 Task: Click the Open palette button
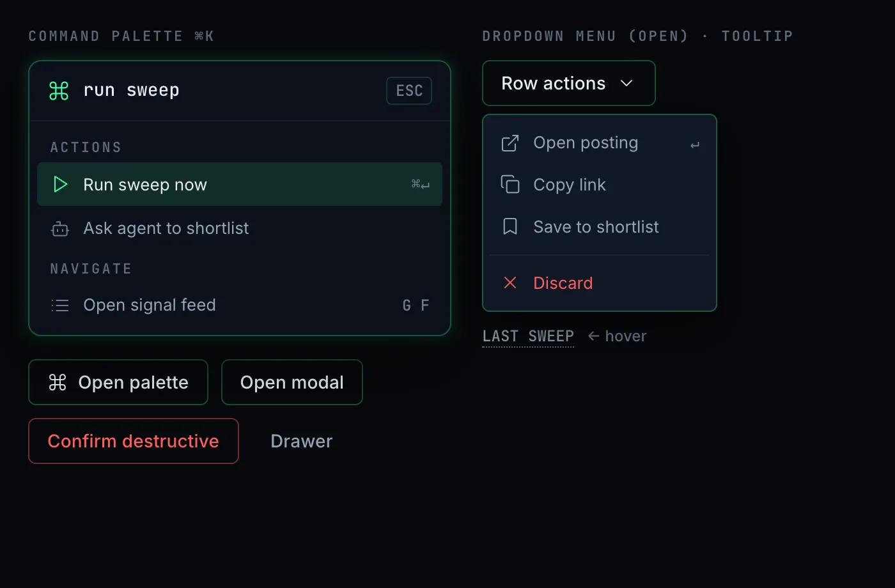tap(118, 382)
